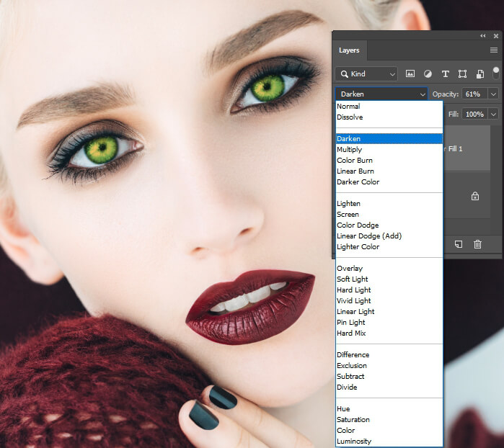Filter for adjustment layers icon
Viewport: 504px width, 448px height.
point(428,74)
